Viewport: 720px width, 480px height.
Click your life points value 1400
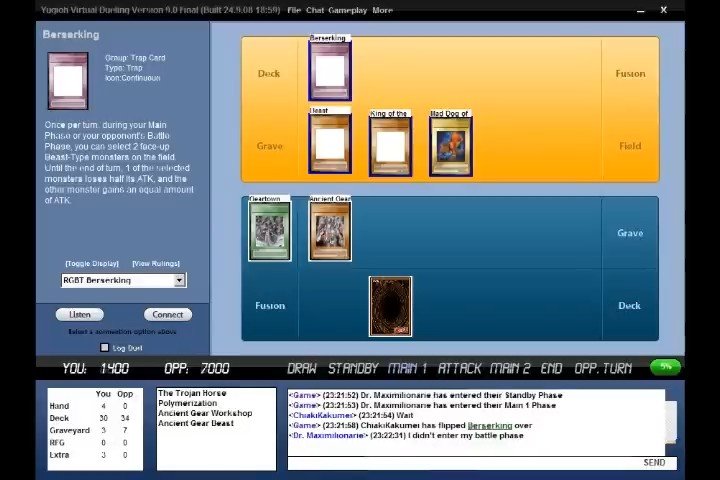115,368
